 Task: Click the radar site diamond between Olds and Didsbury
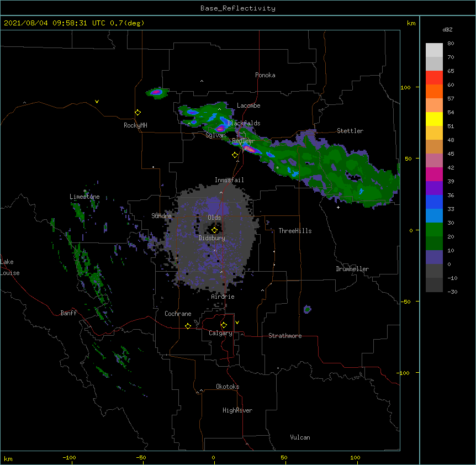tap(214, 230)
